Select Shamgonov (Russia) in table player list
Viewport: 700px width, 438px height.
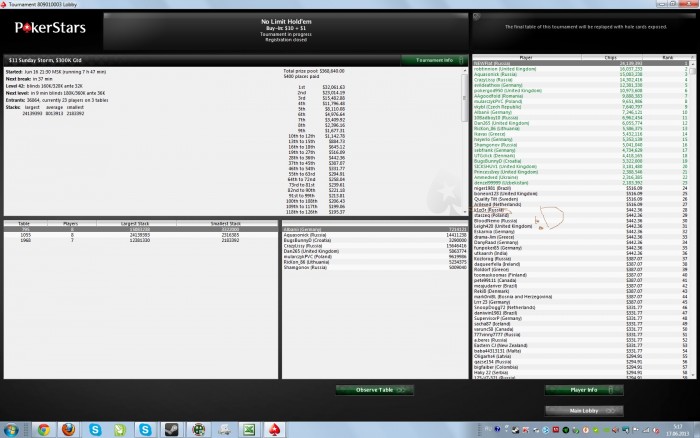click(375, 267)
